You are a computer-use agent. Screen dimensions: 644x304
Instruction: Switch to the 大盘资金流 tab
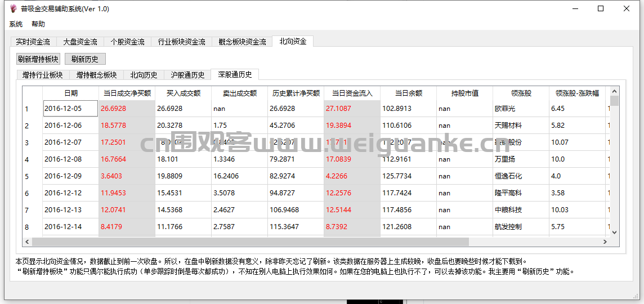(80, 42)
